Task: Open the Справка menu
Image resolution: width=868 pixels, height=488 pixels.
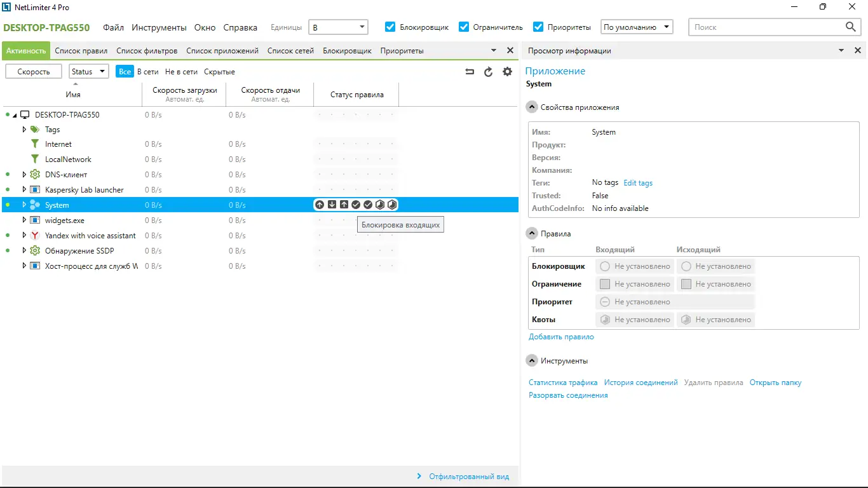Action: 240,27
